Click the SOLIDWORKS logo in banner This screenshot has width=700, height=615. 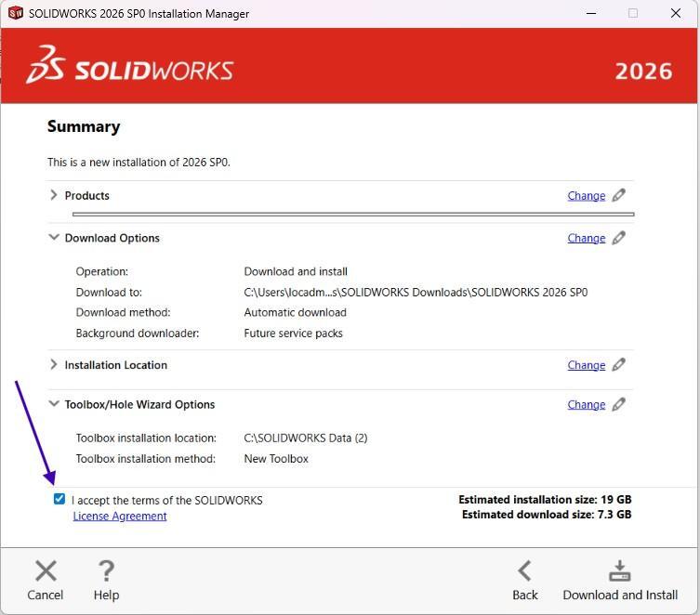tap(130, 65)
